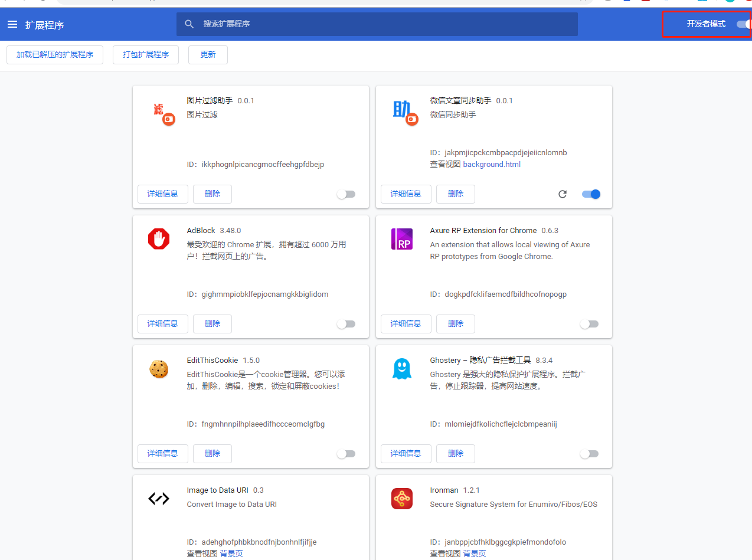Click the Image to Data URI icon
The height and width of the screenshot is (560, 752).
click(159, 499)
